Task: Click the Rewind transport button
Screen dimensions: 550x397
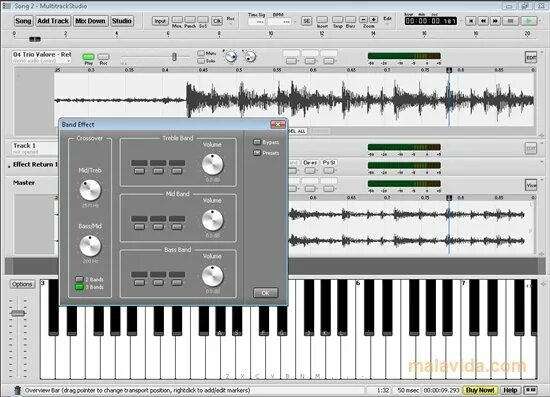Action: (483, 21)
